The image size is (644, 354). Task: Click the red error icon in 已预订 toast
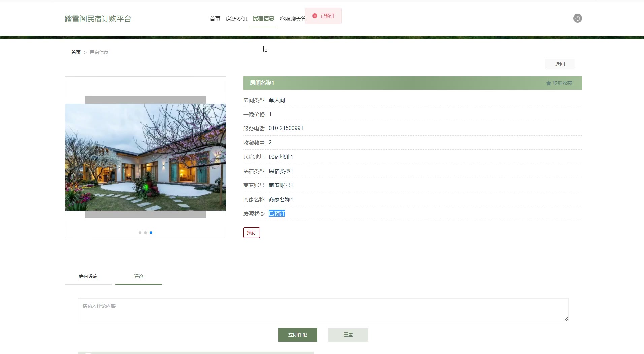click(315, 16)
